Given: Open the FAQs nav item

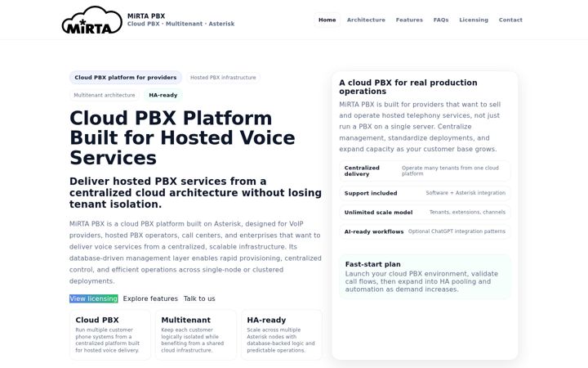Looking at the screenshot, I should [x=441, y=20].
